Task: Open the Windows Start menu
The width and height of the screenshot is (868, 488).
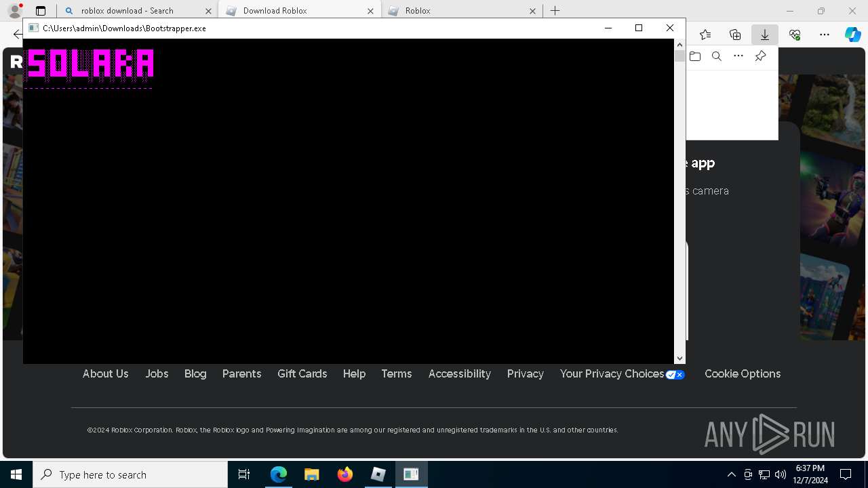Action: 16,474
